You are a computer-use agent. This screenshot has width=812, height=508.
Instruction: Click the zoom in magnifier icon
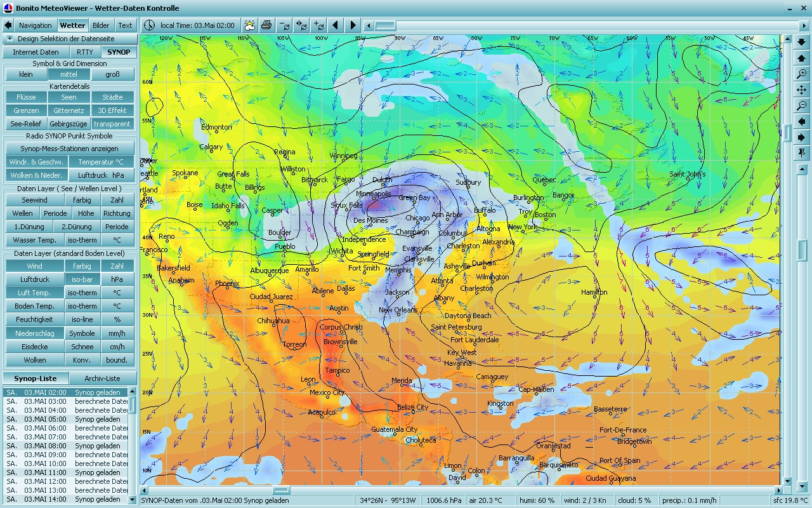(x=802, y=74)
